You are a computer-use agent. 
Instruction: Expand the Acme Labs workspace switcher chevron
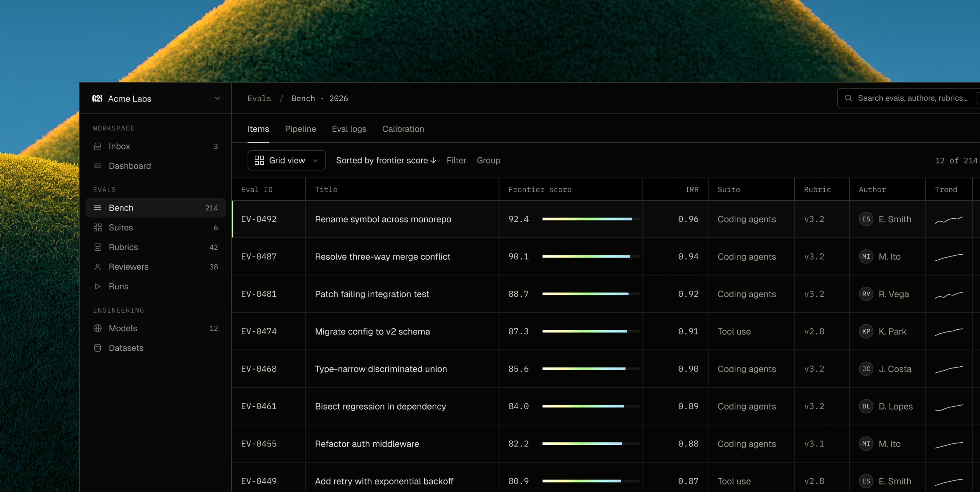click(x=217, y=98)
